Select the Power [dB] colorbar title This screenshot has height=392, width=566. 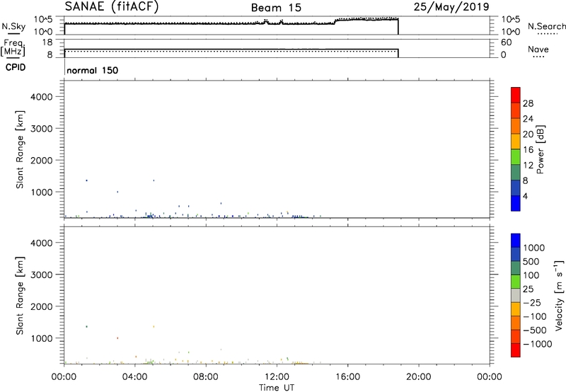[540, 149]
